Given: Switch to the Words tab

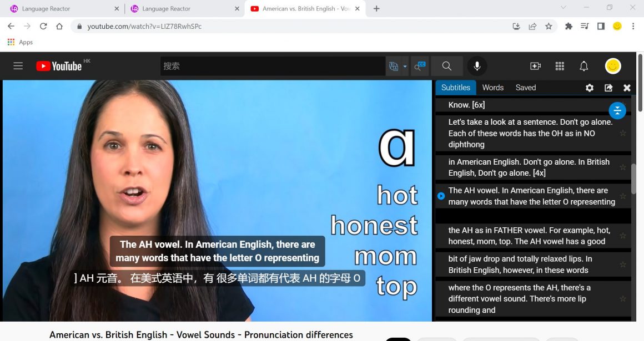Looking at the screenshot, I should [492, 88].
